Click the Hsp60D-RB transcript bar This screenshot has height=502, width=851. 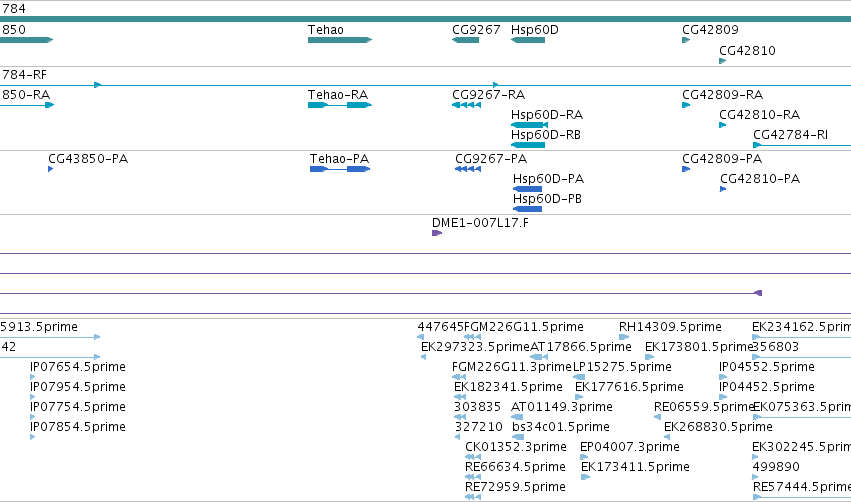528,145
